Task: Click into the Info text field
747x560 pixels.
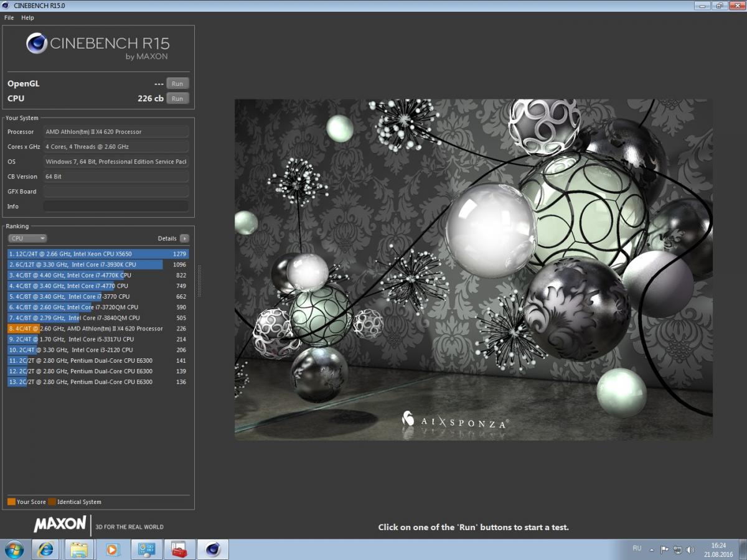Action: point(116,207)
